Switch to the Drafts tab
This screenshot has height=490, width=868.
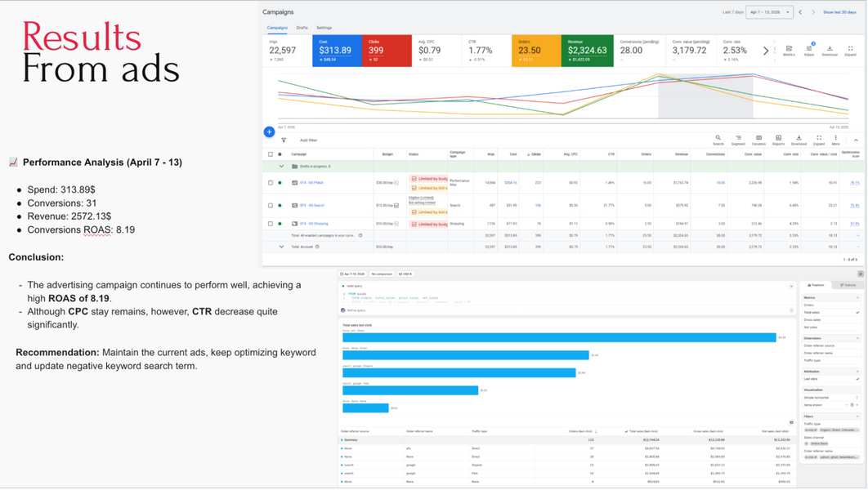[302, 28]
